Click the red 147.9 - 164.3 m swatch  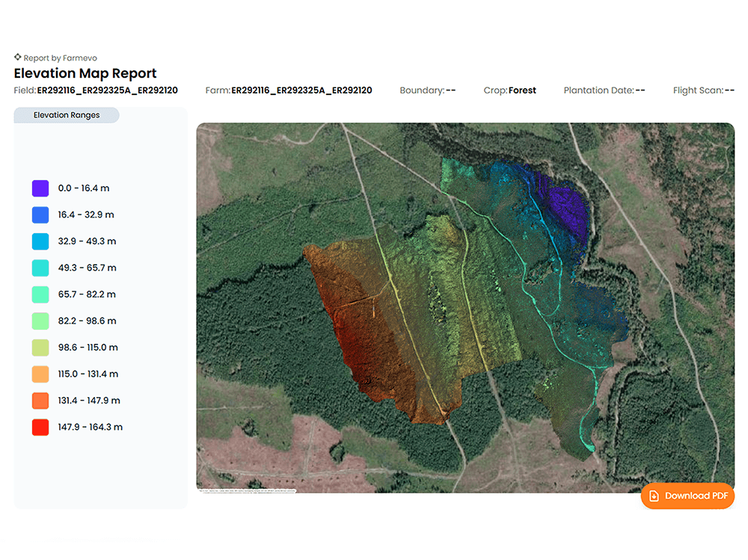(x=40, y=427)
